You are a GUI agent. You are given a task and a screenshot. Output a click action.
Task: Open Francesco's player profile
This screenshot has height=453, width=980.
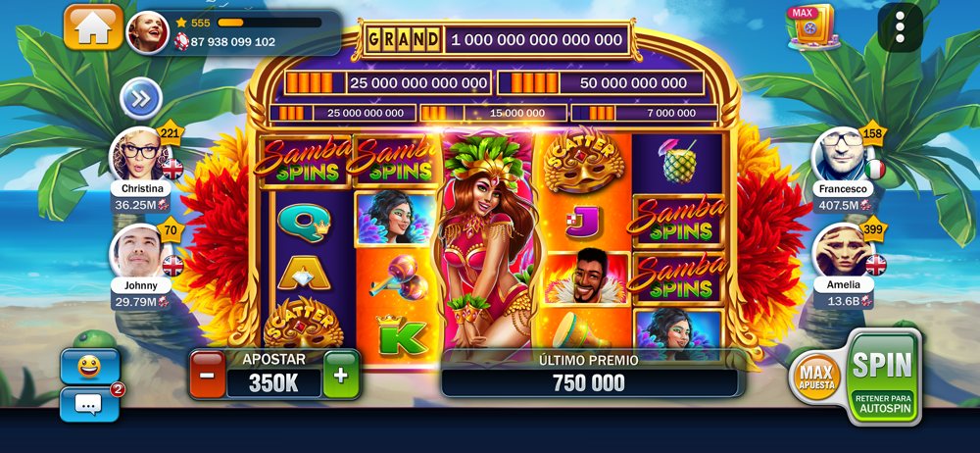point(843,154)
